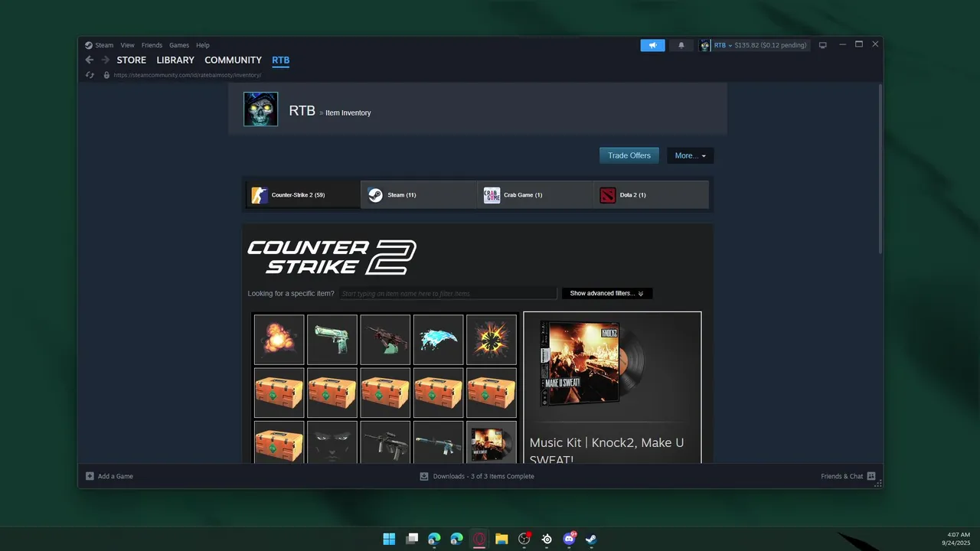Select the blue M4 rifle item
The width and height of the screenshot is (980, 551).
point(438,442)
